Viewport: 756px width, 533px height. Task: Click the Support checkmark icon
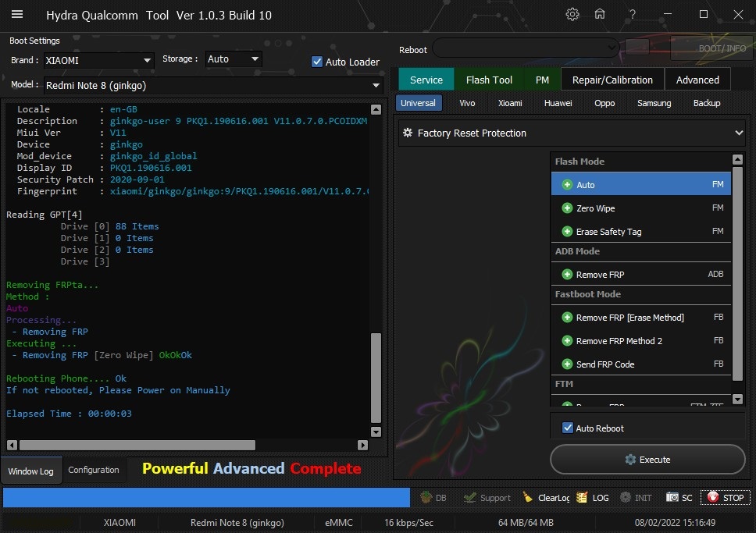pyautogui.click(x=469, y=497)
